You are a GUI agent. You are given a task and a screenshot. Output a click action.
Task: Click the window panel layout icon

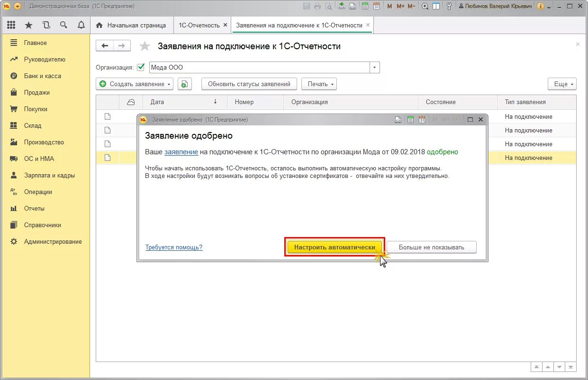(x=436, y=6)
